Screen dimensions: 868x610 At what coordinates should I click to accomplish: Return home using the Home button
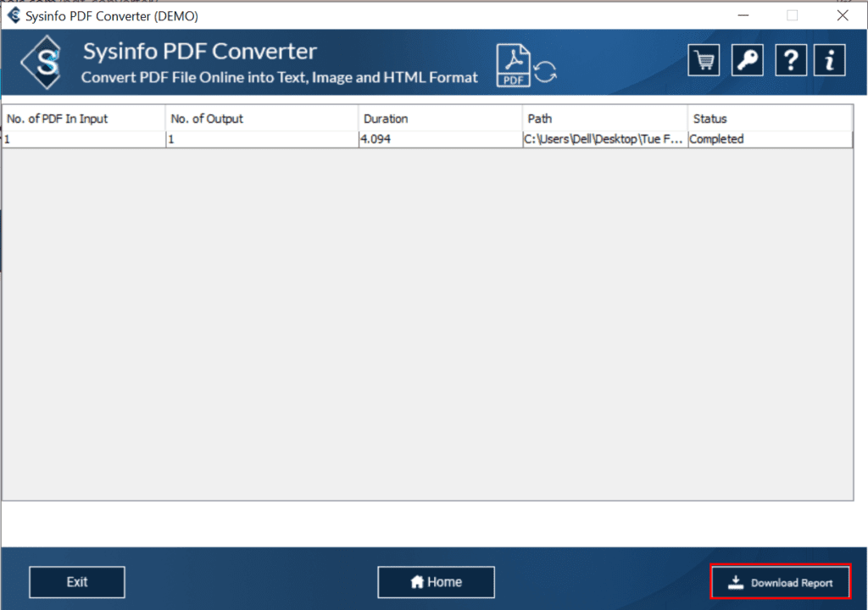436,582
